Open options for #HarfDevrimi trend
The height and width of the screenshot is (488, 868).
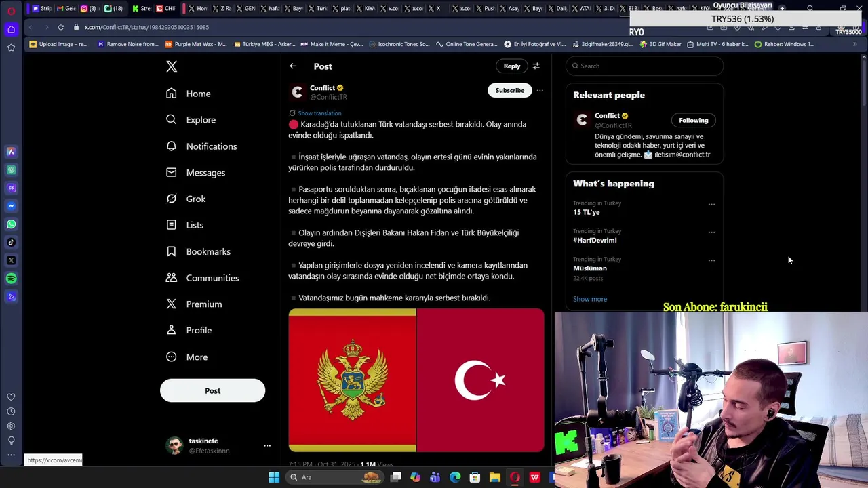tap(711, 232)
